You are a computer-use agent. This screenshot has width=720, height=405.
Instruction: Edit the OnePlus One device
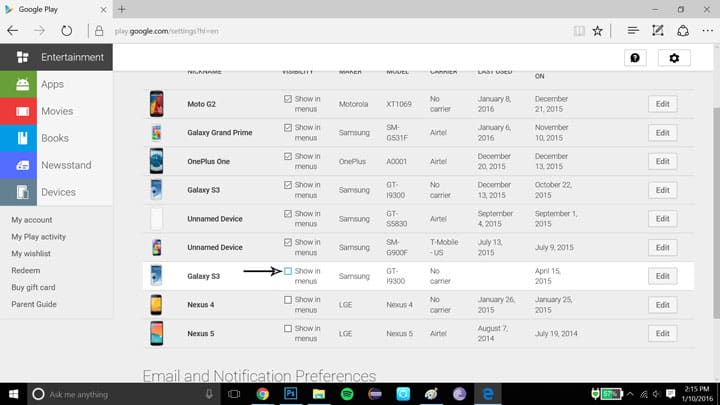(663, 161)
